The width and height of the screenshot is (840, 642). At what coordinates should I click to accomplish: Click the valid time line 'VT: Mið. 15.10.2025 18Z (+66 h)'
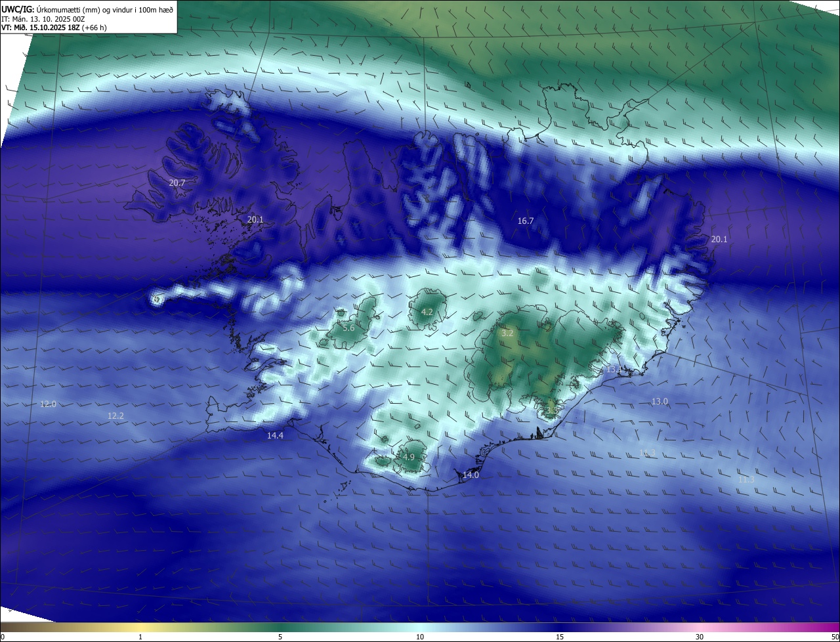(54, 28)
